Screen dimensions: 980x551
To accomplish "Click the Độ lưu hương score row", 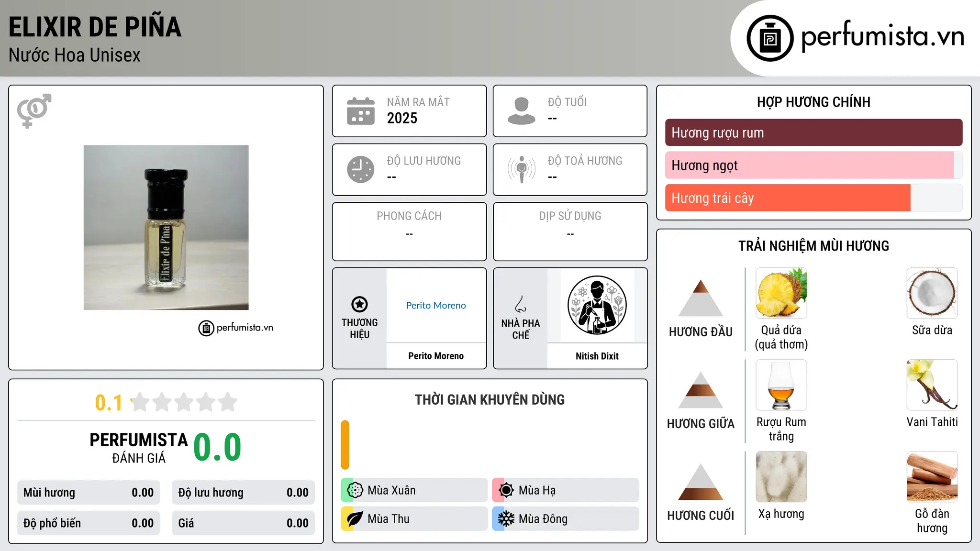I will 243,493.
